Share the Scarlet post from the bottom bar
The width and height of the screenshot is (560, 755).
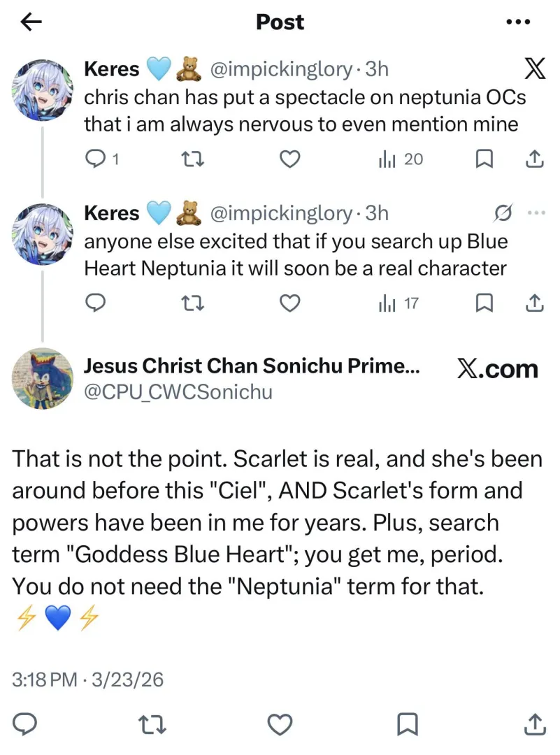(x=534, y=725)
